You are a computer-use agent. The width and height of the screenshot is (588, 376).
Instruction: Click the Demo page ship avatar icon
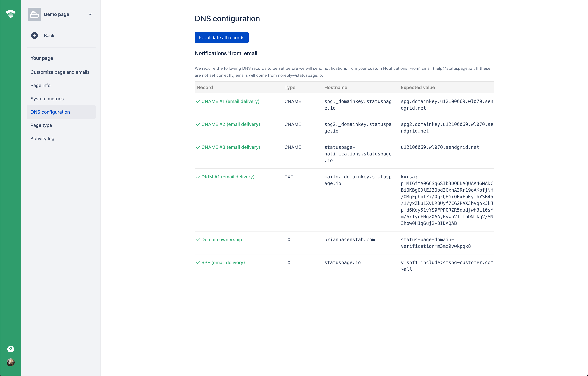(x=34, y=14)
